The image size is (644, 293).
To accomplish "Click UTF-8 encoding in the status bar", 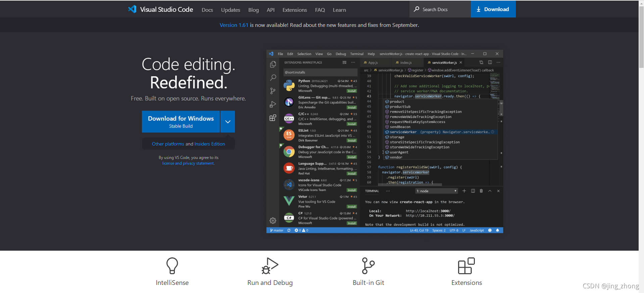I will 454,230.
